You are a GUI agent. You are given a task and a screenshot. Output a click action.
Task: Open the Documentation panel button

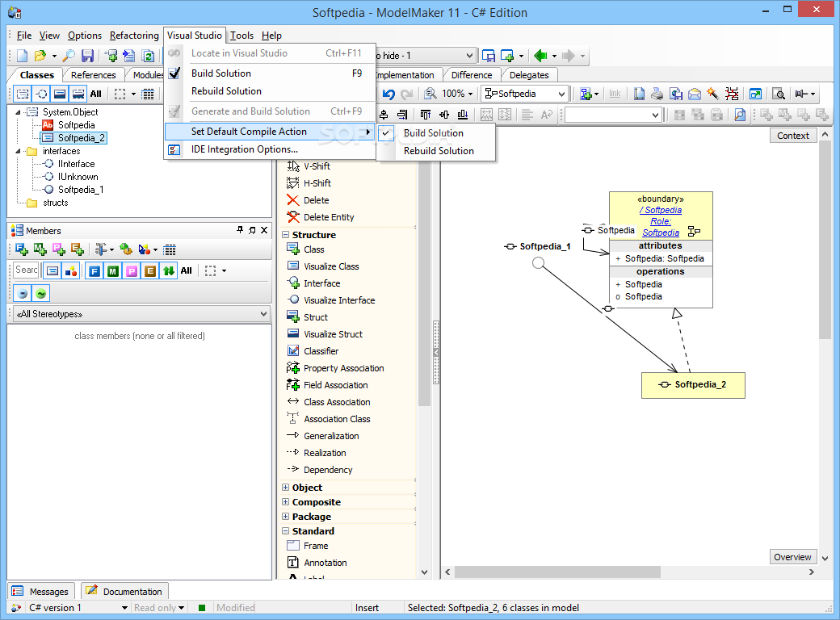[125, 592]
